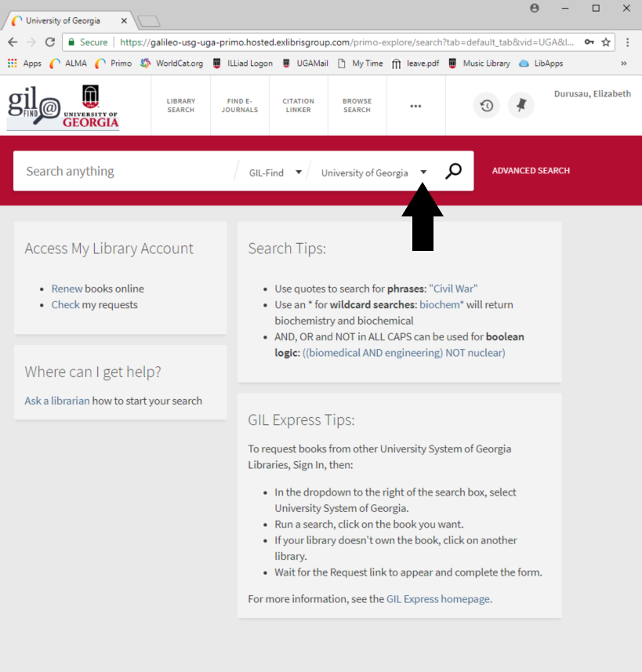Go back using browser back arrow
This screenshot has height=672, width=642.
[13, 42]
